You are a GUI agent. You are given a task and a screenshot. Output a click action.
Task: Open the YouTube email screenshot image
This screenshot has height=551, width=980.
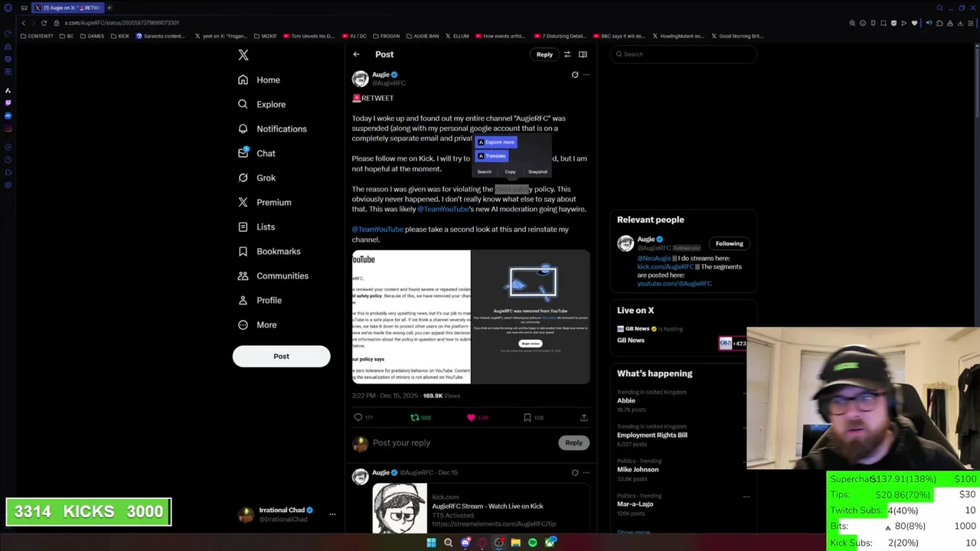pos(411,317)
